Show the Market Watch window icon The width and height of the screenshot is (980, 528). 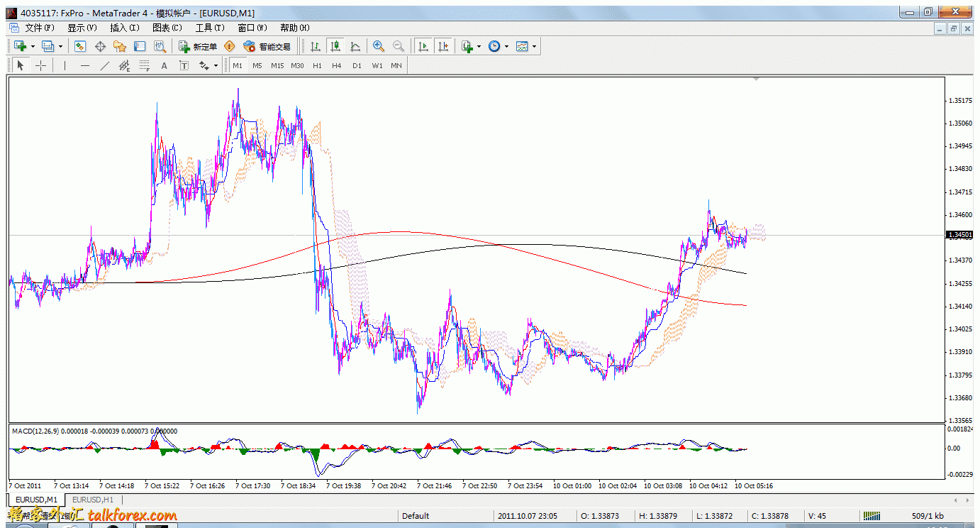[80, 46]
